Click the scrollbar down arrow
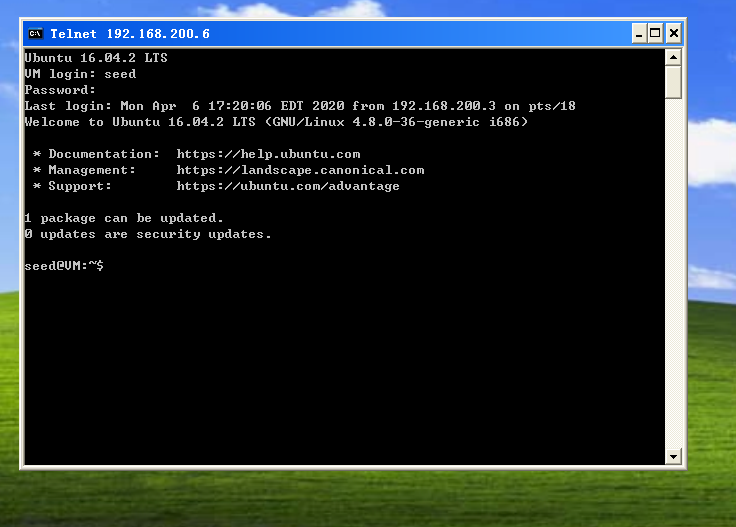 pos(674,456)
